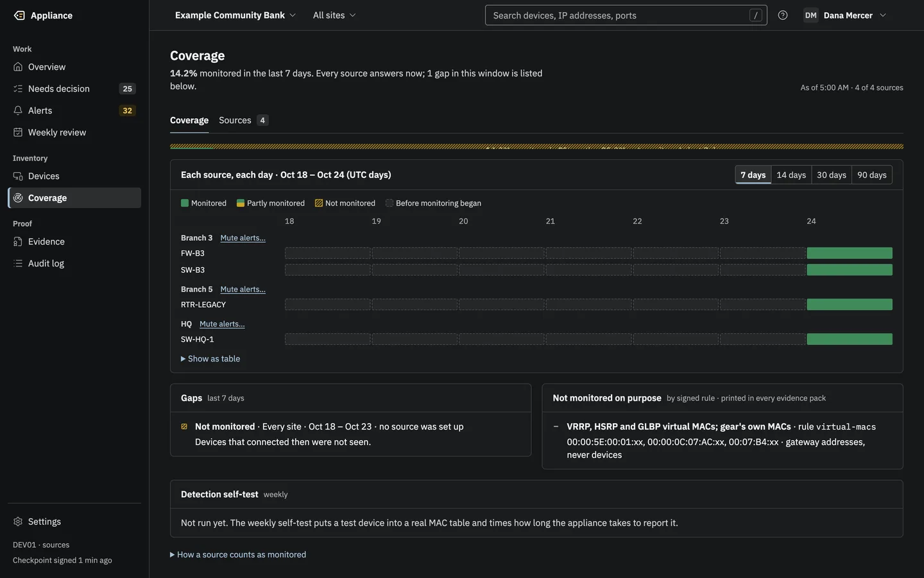Click the Monitored green legend swatch

(185, 203)
